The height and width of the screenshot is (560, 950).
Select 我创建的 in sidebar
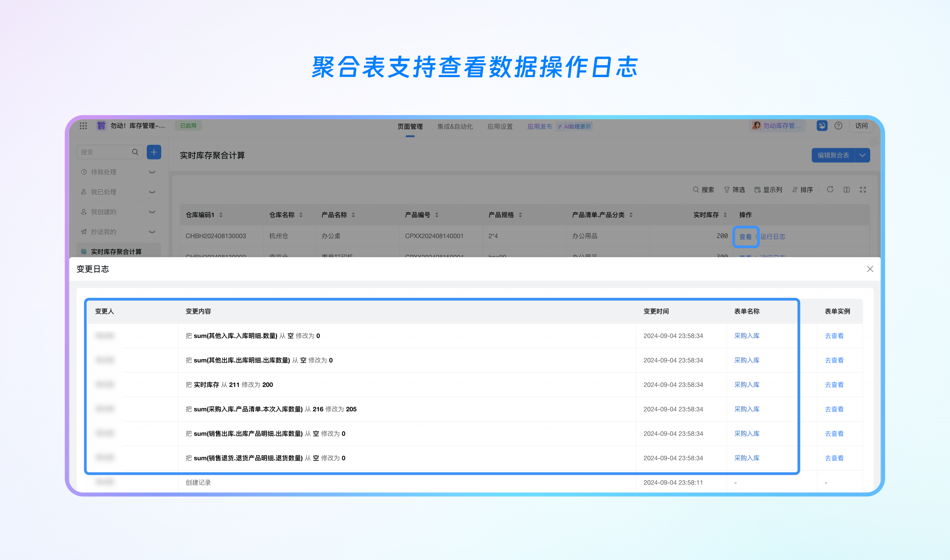coord(103,212)
